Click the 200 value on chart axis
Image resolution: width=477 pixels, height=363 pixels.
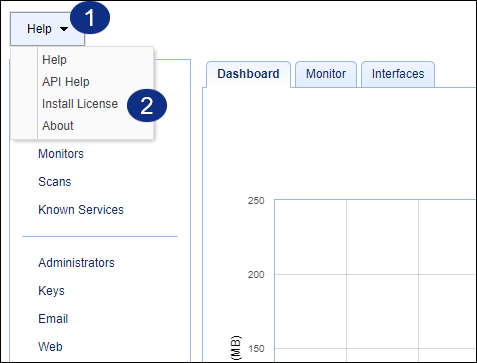pos(256,275)
